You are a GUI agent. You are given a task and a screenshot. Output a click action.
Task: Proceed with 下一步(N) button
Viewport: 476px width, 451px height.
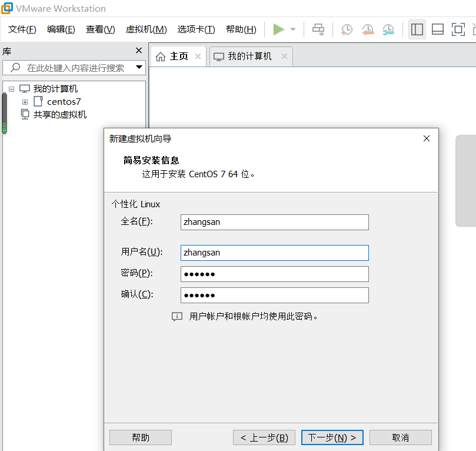(x=332, y=437)
